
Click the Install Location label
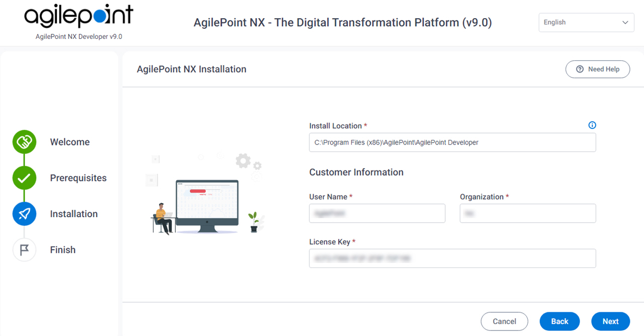[x=338, y=126]
